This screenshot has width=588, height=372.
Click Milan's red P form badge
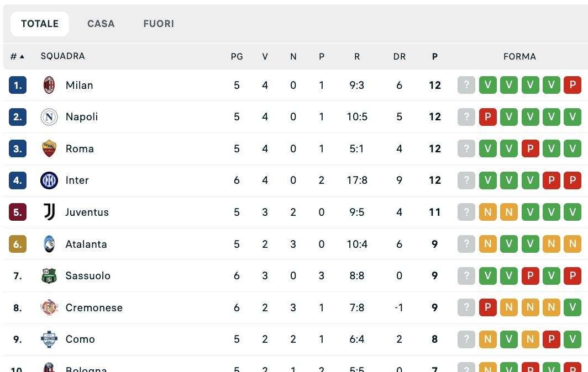click(573, 85)
